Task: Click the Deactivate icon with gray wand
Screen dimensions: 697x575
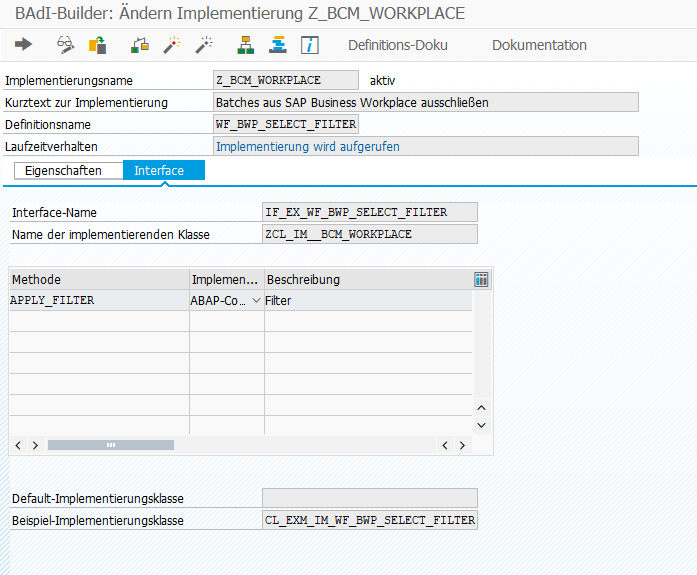Action: pos(204,45)
